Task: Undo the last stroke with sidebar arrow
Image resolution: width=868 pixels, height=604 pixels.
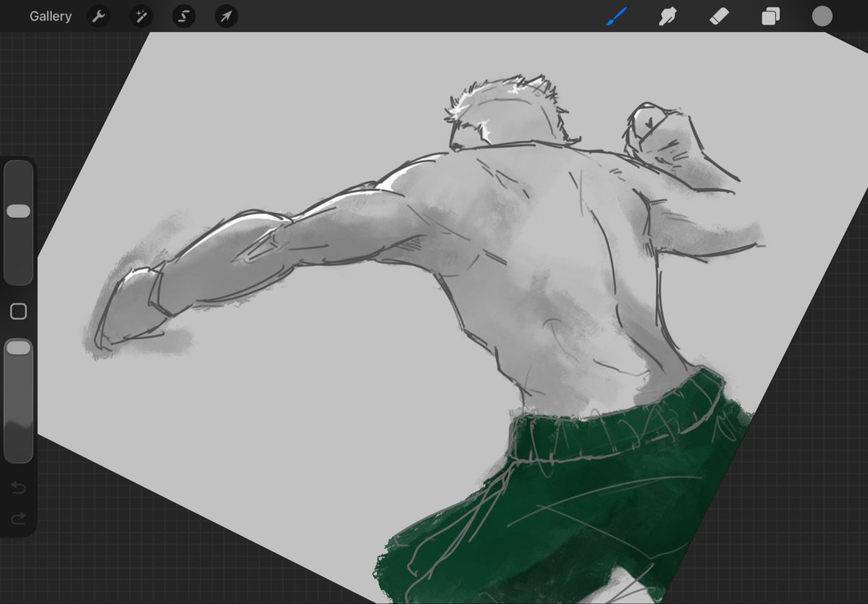Action: coord(18,487)
